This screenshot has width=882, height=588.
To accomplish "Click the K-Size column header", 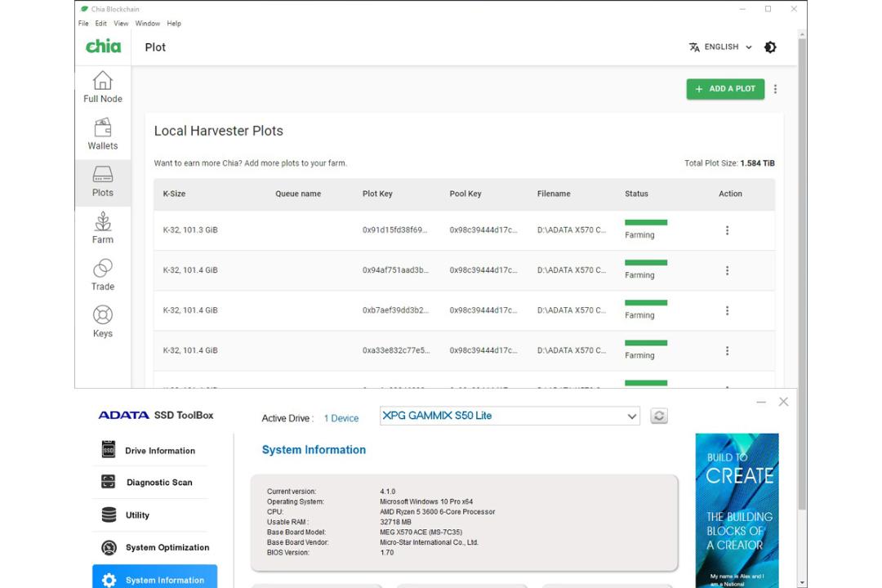I will point(175,194).
